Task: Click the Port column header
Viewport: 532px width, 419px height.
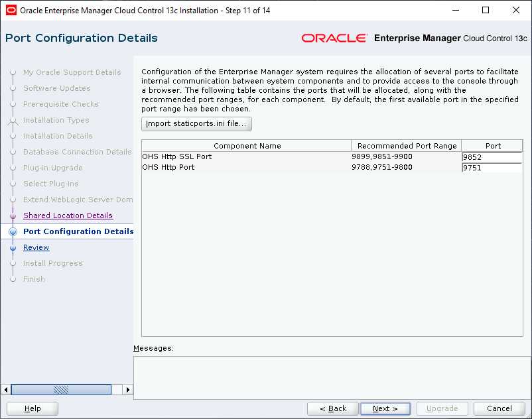Action: [492, 146]
